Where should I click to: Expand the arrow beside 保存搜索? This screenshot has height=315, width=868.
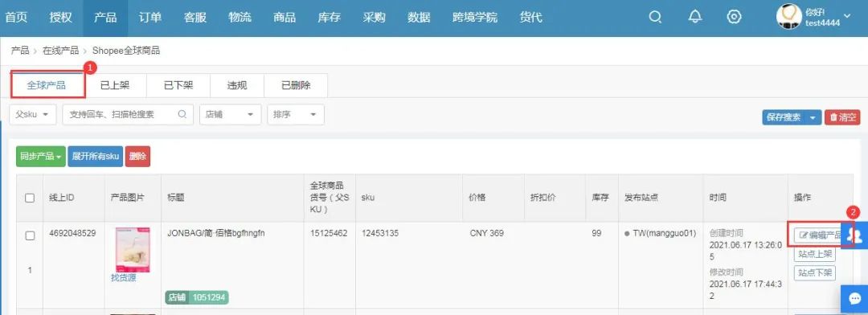[x=813, y=117]
